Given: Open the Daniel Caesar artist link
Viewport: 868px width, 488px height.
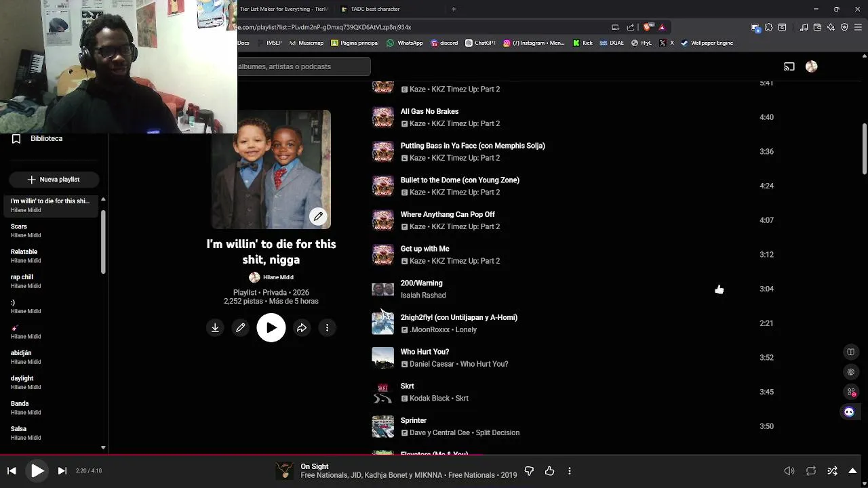Looking at the screenshot, I should point(432,364).
